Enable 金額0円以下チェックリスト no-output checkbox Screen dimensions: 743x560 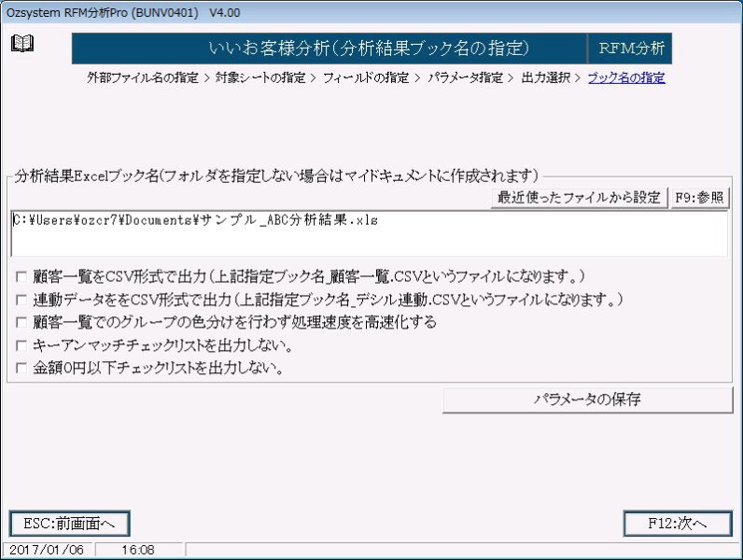point(21,368)
